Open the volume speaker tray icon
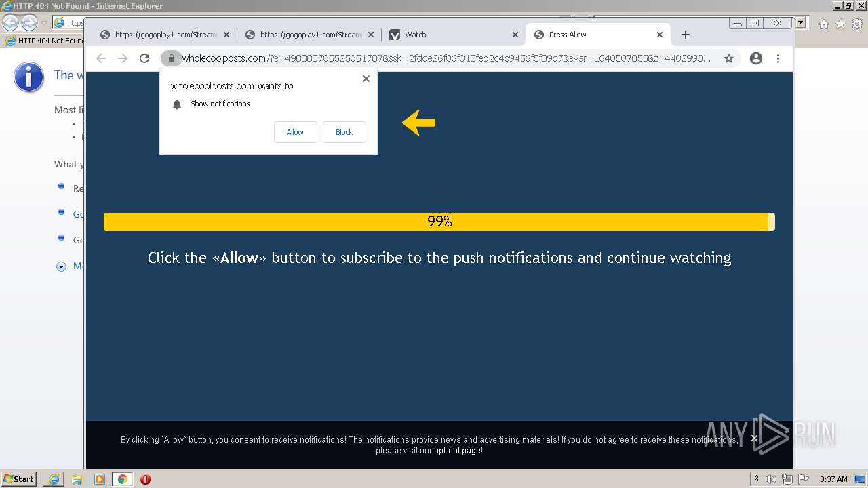The height and width of the screenshot is (488, 868). click(771, 479)
